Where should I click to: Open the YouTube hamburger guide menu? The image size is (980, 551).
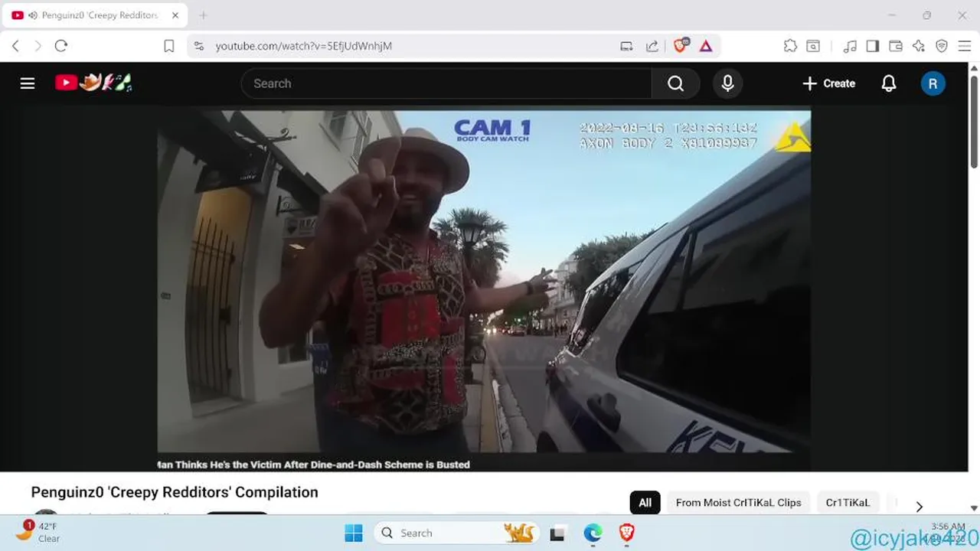point(28,83)
